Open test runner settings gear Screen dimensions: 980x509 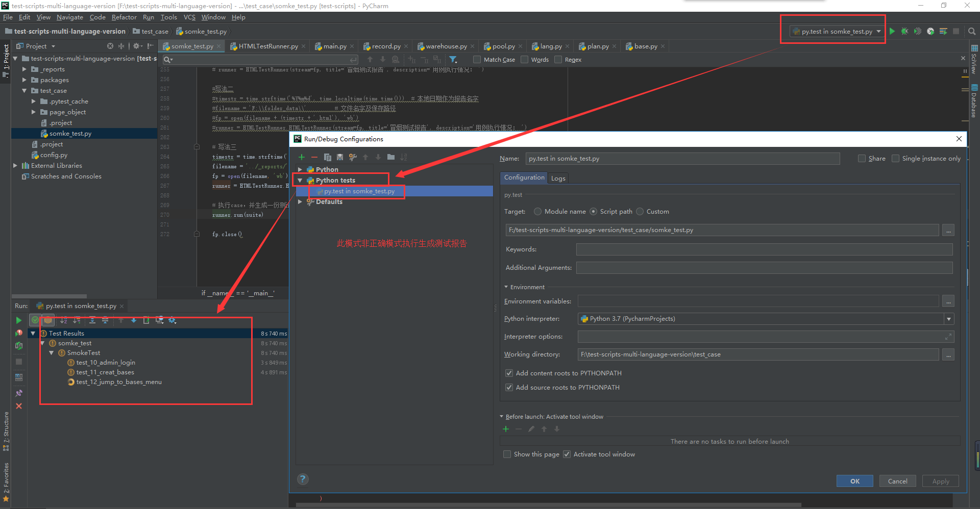173,320
